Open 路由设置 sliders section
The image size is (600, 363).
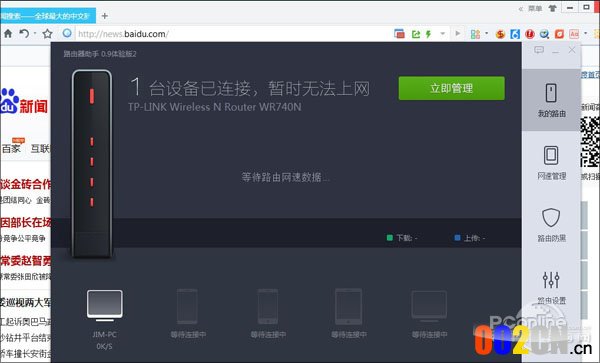click(x=551, y=288)
